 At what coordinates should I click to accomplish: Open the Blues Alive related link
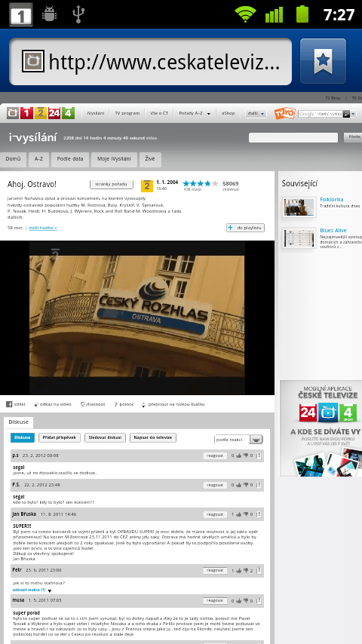333,231
